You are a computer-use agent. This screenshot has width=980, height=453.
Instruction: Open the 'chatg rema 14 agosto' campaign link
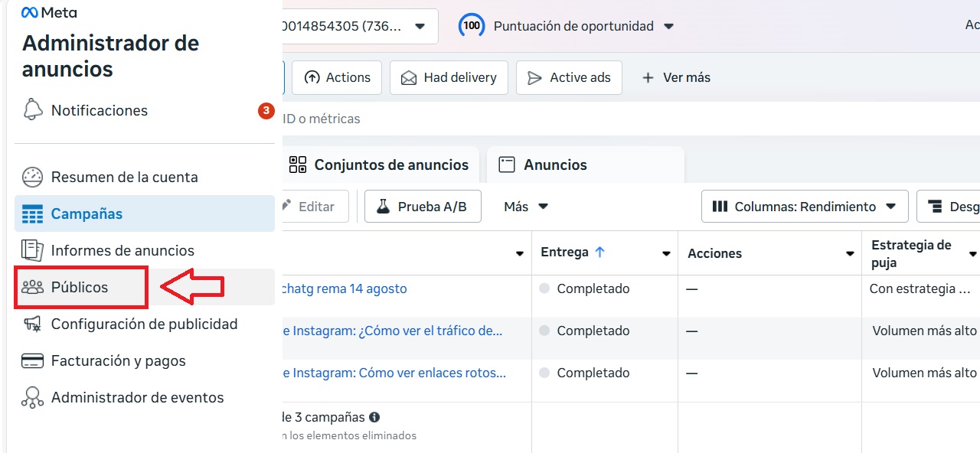pos(345,288)
